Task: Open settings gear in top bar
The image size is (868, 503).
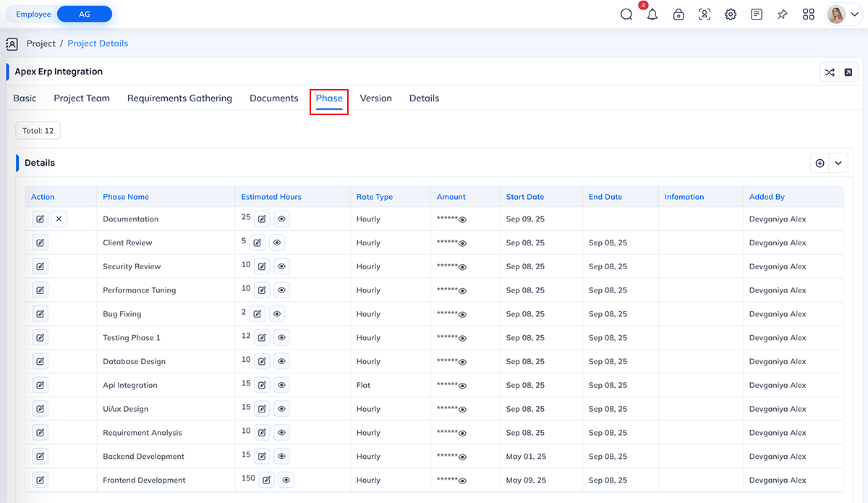Action: click(x=731, y=14)
